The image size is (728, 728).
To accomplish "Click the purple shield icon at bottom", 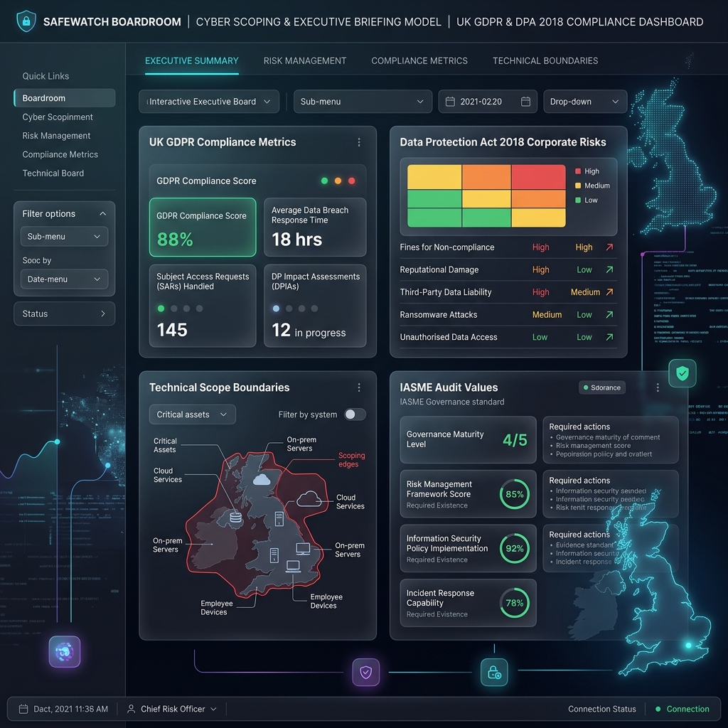I will point(366,672).
